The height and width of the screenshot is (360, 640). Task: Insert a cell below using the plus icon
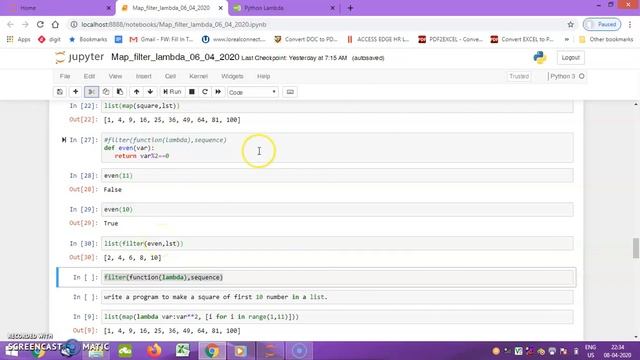pyautogui.click(x=76, y=92)
